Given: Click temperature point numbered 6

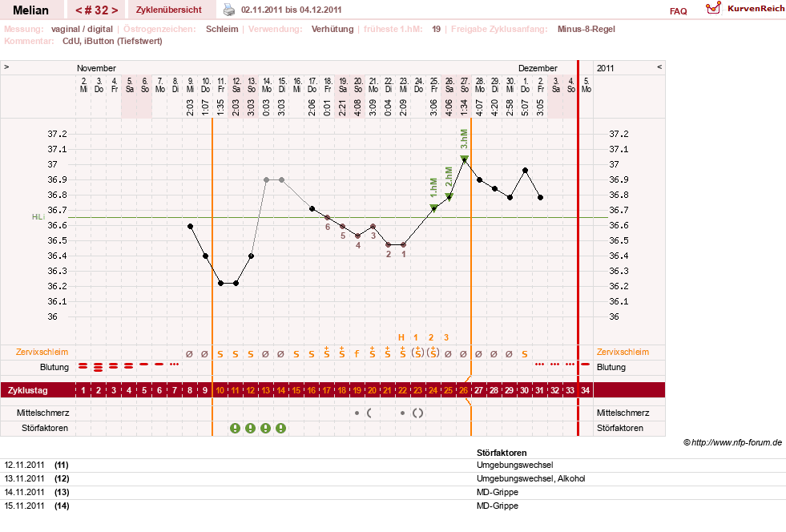Looking at the screenshot, I should point(328,218).
